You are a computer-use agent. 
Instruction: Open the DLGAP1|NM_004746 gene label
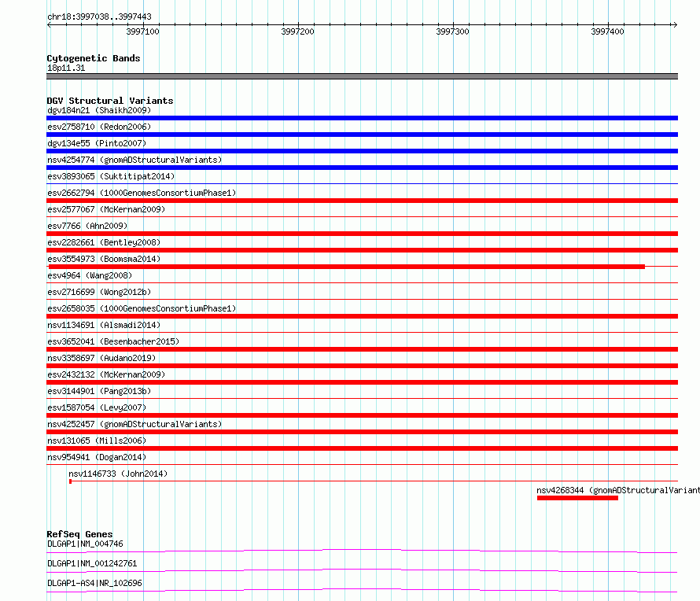coord(85,544)
